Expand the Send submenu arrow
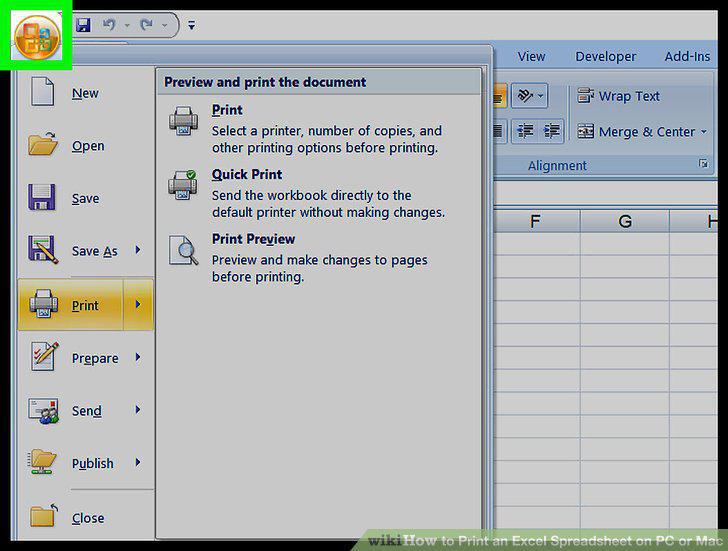The image size is (728, 551). click(x=138, y=410)
